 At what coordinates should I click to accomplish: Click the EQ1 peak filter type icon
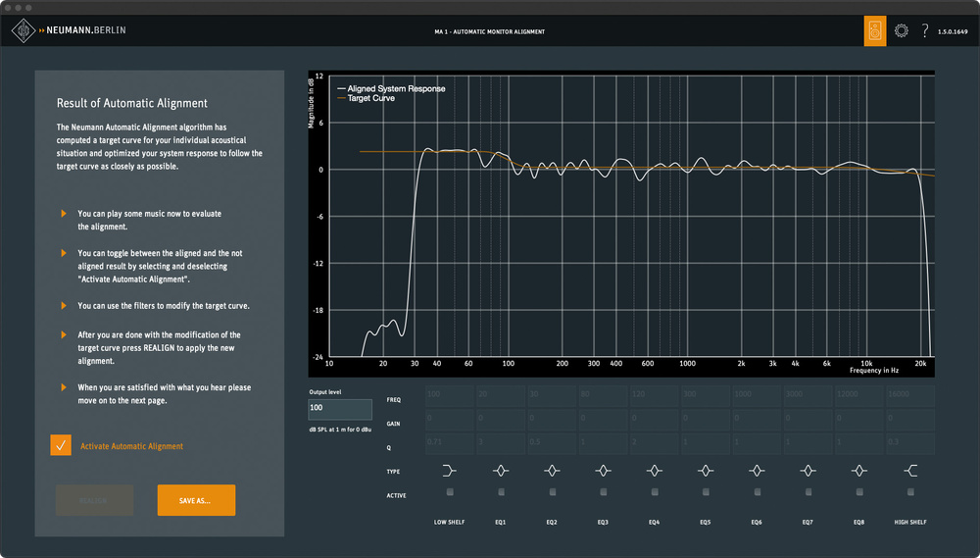[501, 471]
